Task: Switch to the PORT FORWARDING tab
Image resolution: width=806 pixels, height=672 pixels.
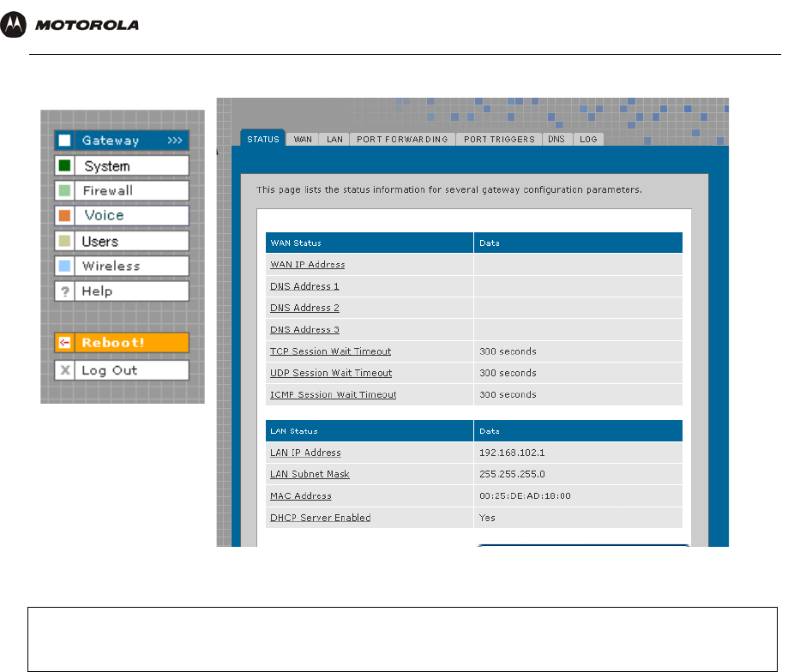Action: tap(402, 139)
